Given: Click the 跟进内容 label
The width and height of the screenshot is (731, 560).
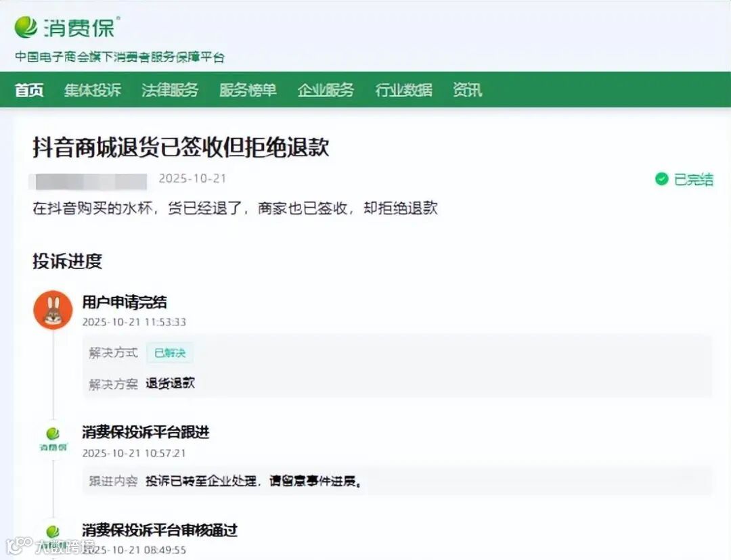Looking at the screenshot, I should (x=113, y=481).
